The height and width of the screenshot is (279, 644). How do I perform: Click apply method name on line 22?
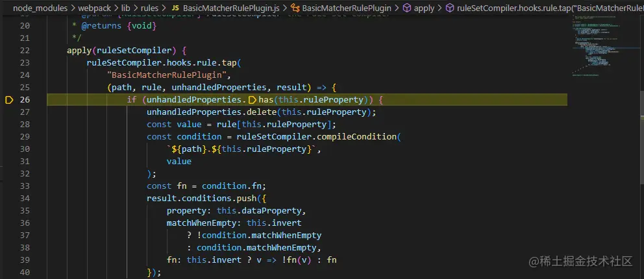pos(79,51)
